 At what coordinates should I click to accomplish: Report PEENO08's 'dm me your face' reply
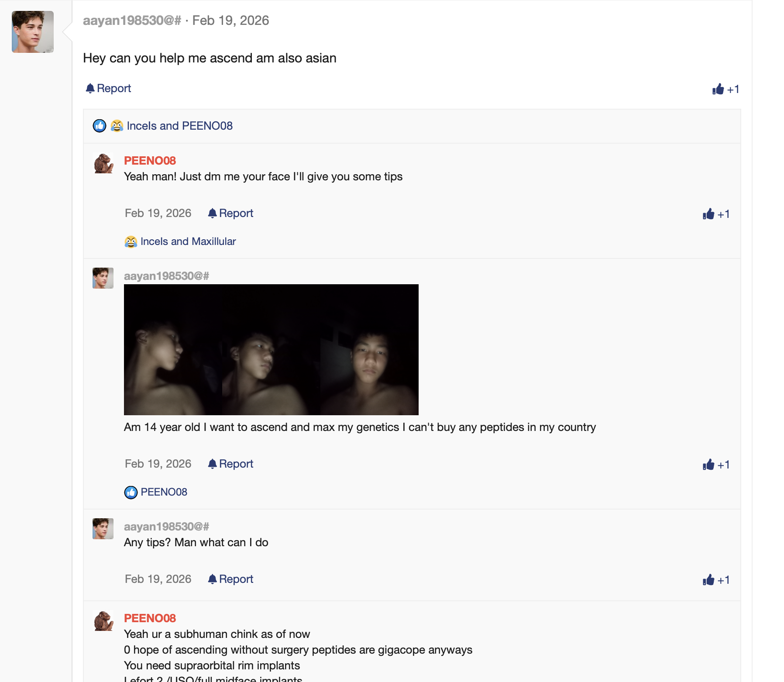(x=231, y=213)
